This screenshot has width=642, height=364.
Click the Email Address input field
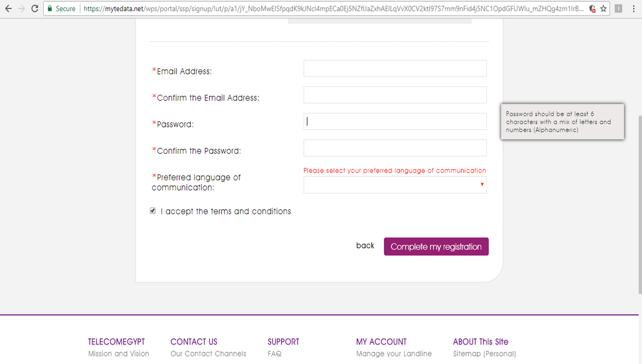click(395, 68)
